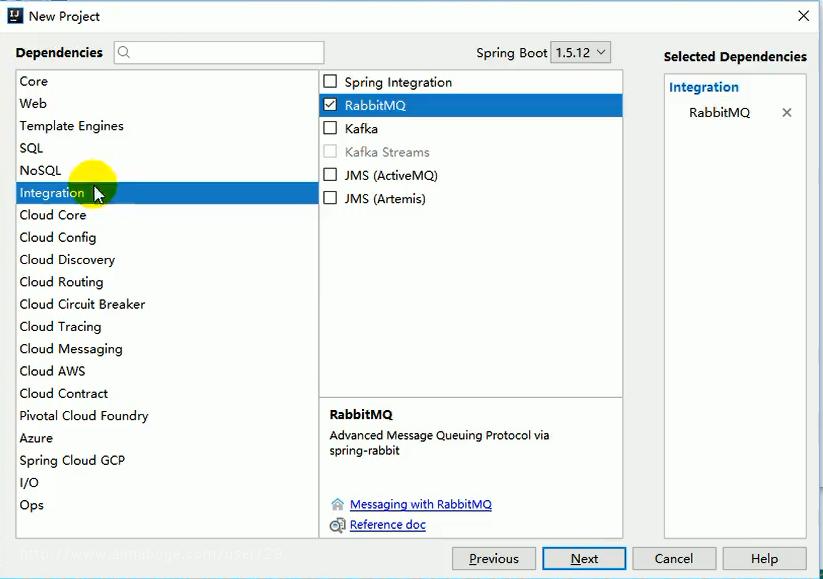Viewport: 823px width, 579px height.
Task: Open Help for this dialog
Action: point(764,559)
